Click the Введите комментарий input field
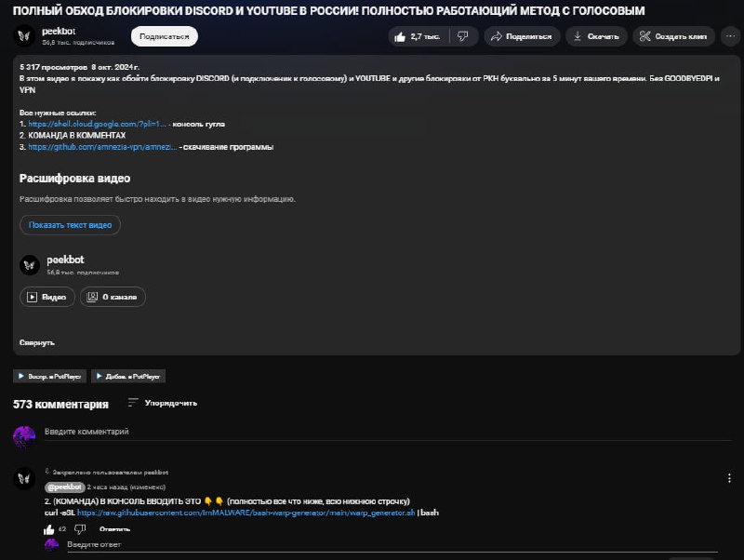The height and width of the screenshot is (560, 744). [x=388, y=432]
